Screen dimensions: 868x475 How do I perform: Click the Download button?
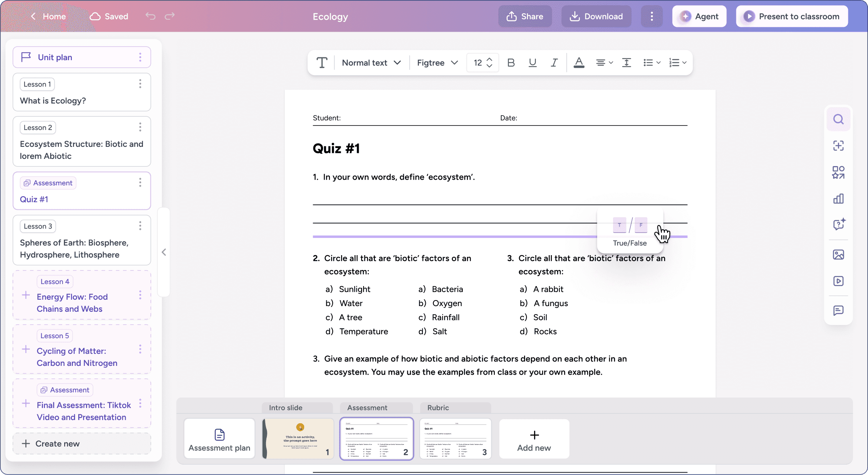coord(596,16)
